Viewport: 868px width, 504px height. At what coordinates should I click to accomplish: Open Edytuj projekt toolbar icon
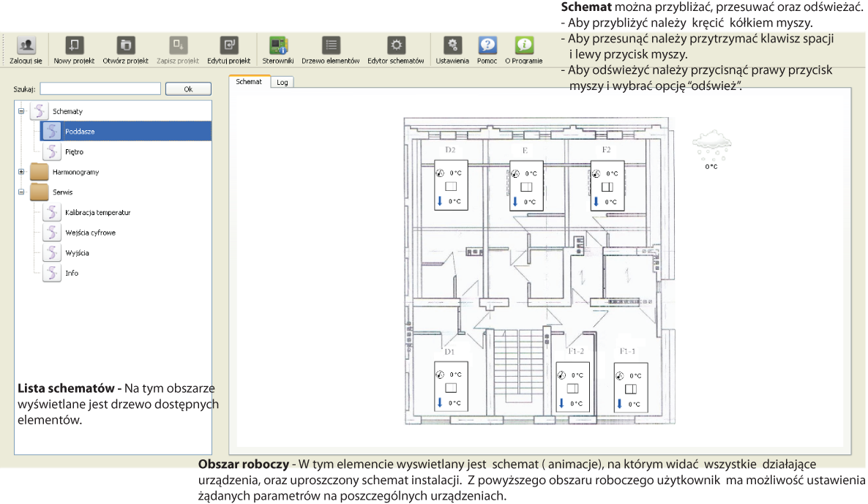(228, 45)
